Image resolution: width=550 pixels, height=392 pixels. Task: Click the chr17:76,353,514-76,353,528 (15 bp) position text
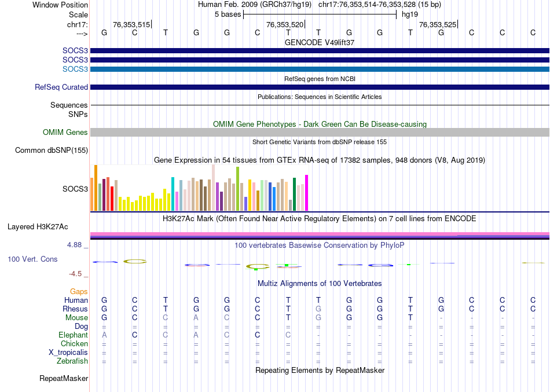[x=380, y=5]
